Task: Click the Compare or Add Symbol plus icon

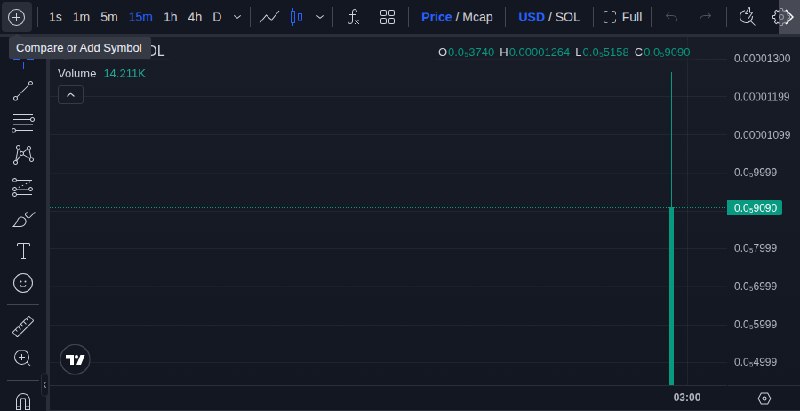Action: (16, 17)
